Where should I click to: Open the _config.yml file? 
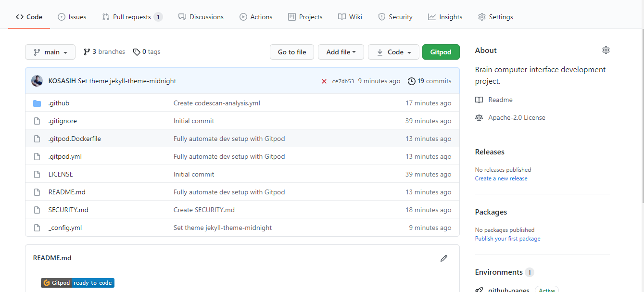click(x=65, y=228)
